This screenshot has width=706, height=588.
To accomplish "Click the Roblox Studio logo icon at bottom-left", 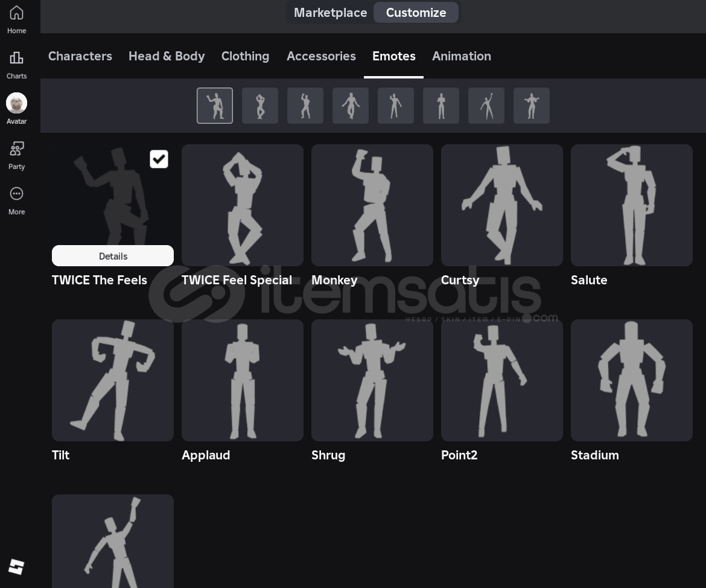I will point(16,567).
